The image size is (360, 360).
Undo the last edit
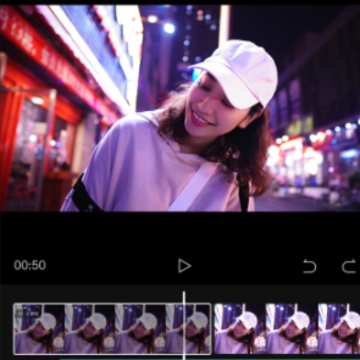(310, 266)
